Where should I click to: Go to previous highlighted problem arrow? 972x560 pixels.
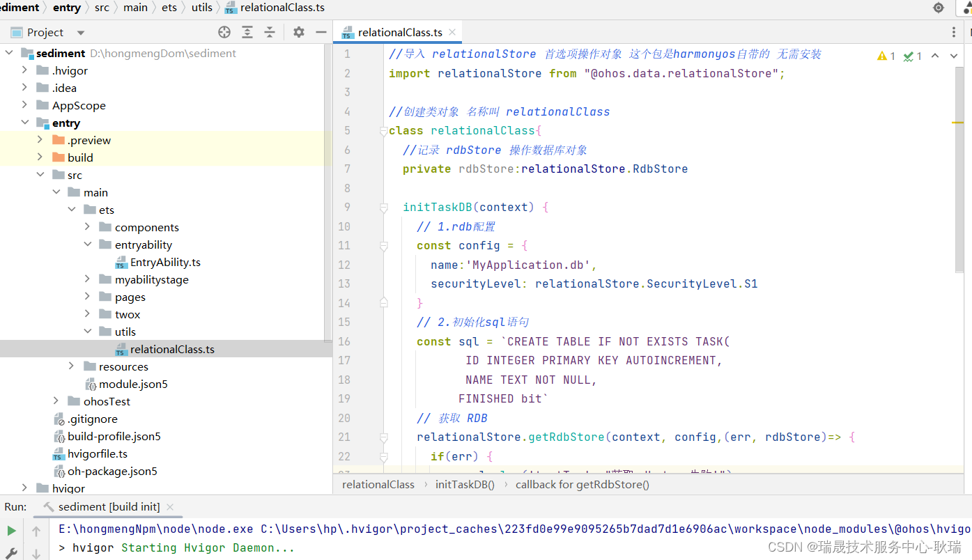coord(935,56)
